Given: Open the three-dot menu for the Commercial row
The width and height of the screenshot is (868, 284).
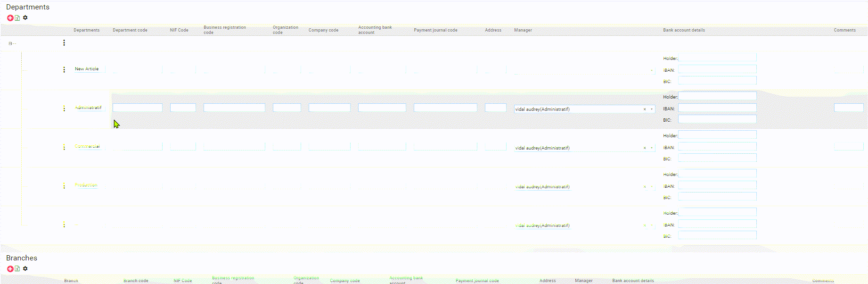Looking at the screenshot, I should (x=64, y=147).
